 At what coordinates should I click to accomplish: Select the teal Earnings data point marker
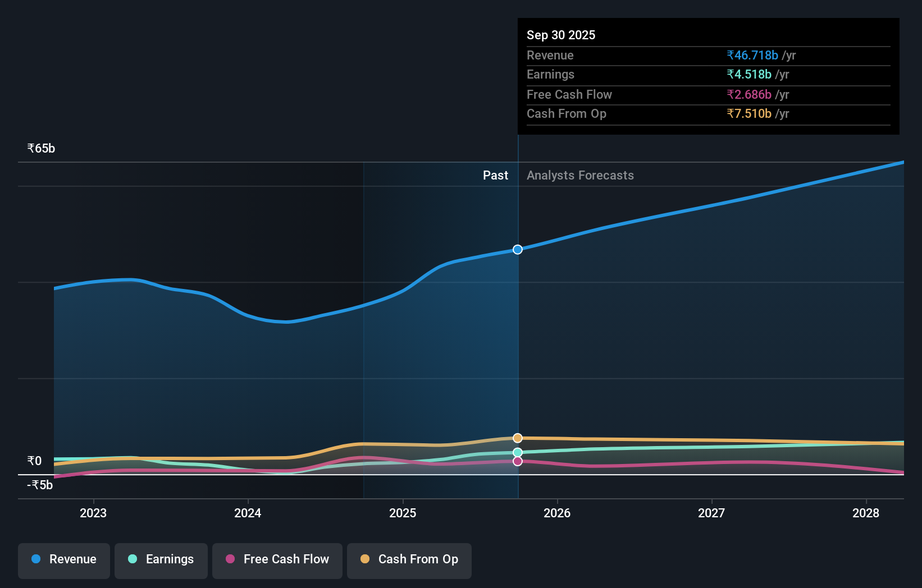pos(517,452)
